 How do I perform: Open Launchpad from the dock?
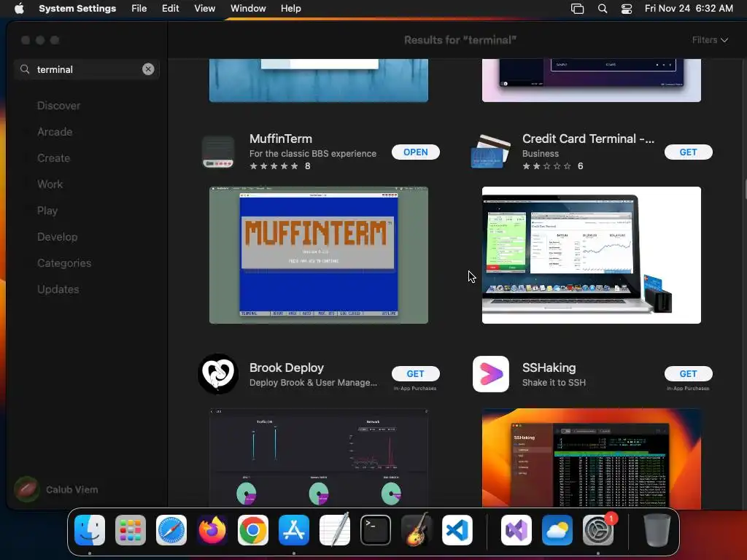131,530
